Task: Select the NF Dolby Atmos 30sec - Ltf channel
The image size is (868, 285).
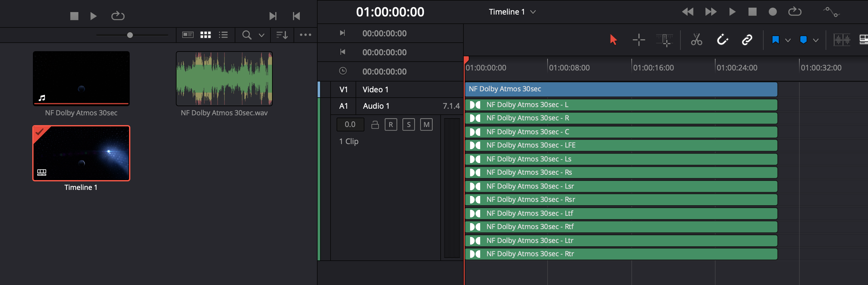Action: 621,213
